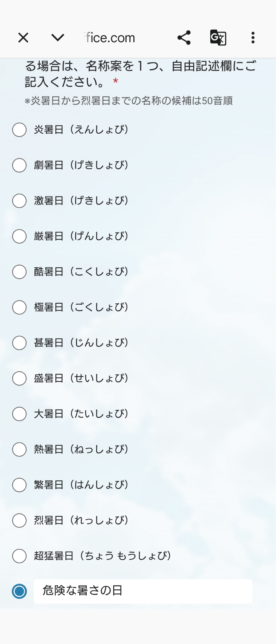Viewport: 276px width, 644px height.
Task: Tap the share icon
Action: (x=184, y=38)
